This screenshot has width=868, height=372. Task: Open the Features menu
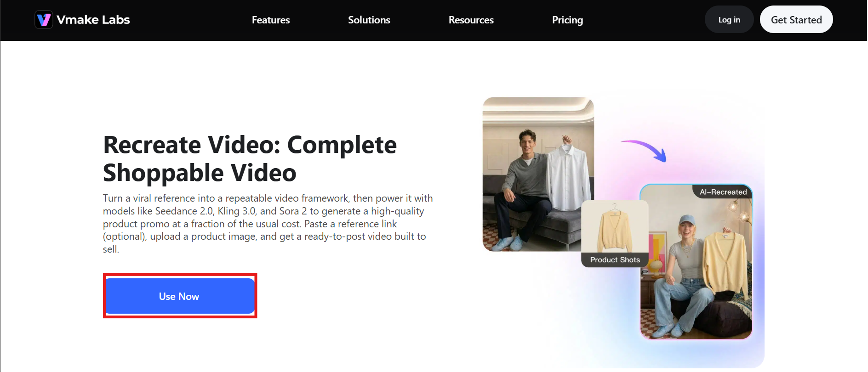[271, 20]
